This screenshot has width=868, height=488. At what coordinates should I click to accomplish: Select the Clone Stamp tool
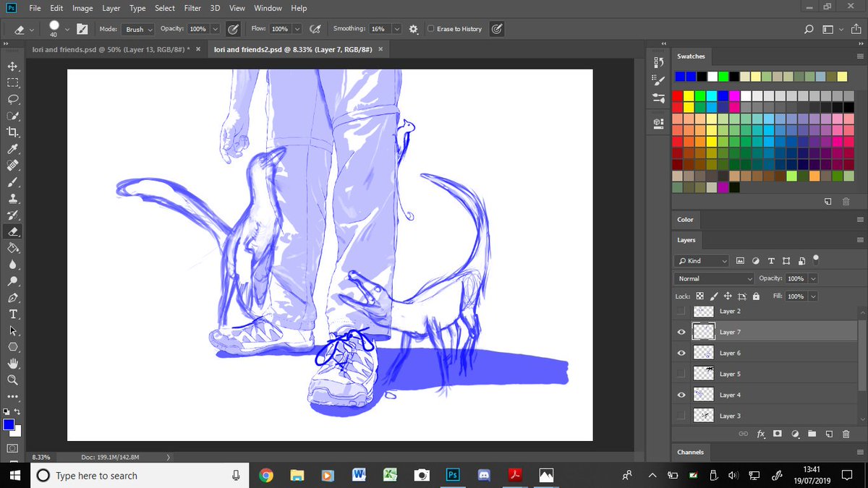13,199
